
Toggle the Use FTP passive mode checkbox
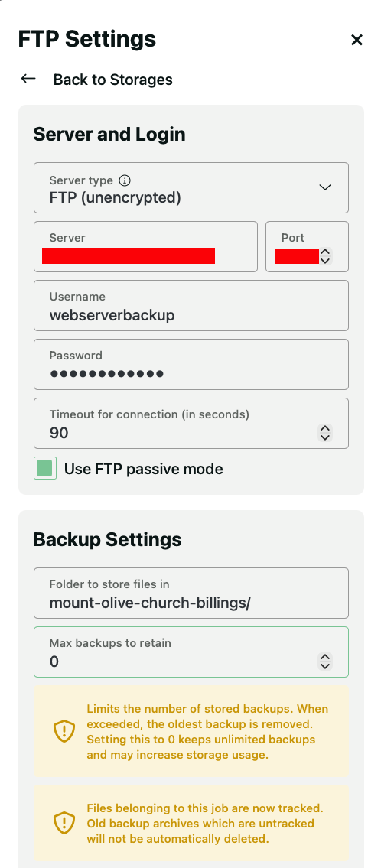tap(45, 468)
